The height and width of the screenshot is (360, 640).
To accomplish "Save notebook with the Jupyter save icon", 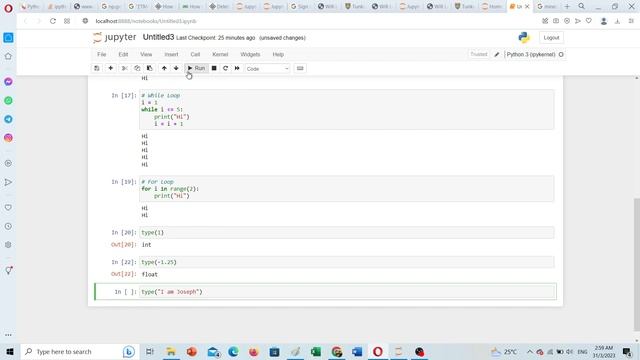I will coord(97,69).
